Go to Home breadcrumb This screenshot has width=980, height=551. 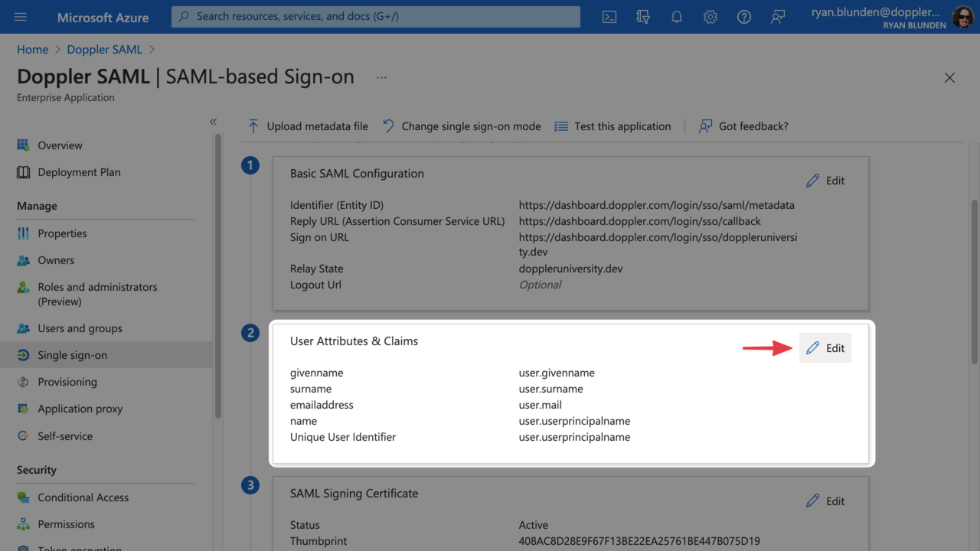point(32,49)
